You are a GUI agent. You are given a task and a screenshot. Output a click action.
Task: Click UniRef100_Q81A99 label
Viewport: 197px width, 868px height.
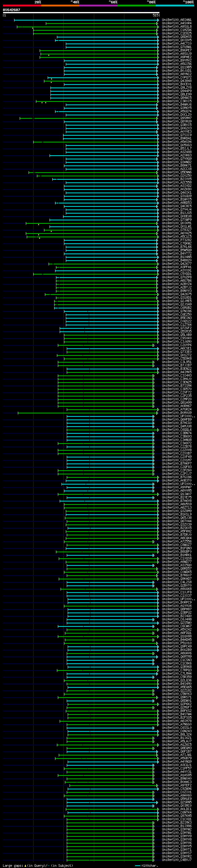coord(176,402)
